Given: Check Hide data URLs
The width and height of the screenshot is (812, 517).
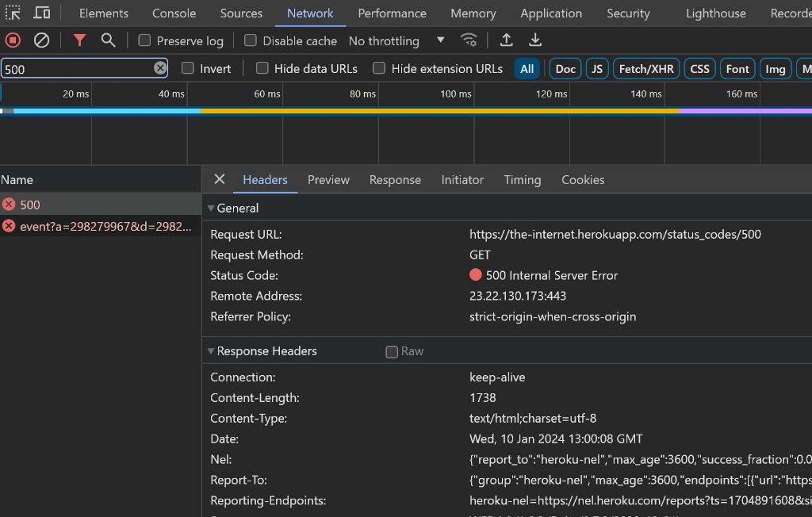Looking at the screenshot, I should coord(262,68).
